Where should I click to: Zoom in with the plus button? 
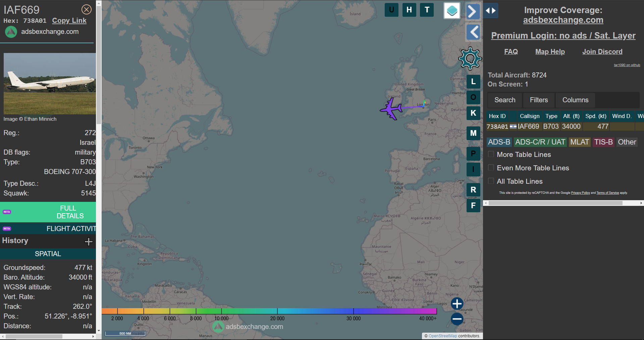(457, 304)
